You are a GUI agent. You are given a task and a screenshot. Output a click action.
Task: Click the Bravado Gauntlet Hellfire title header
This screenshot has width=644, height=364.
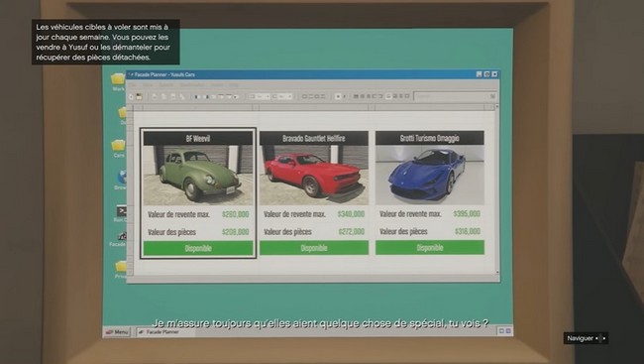314,138
